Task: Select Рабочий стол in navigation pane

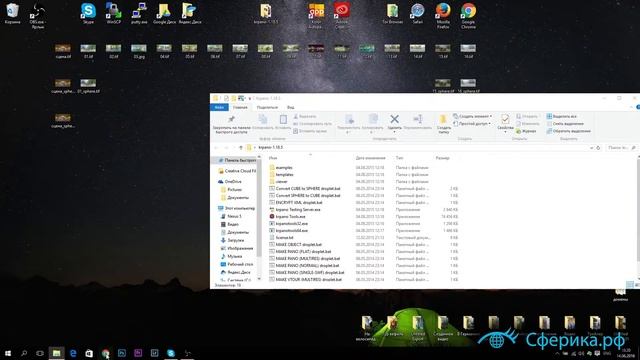Action: click(237, 264)
